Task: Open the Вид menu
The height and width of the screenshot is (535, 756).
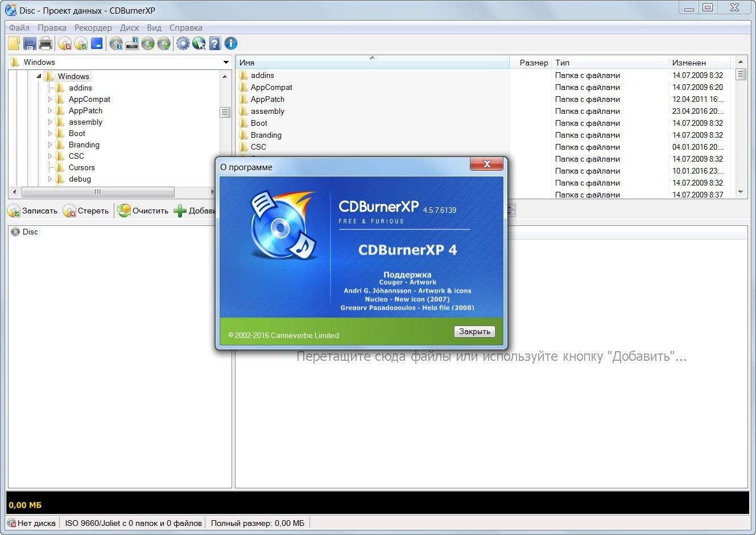Action: (x=154, y=27)
